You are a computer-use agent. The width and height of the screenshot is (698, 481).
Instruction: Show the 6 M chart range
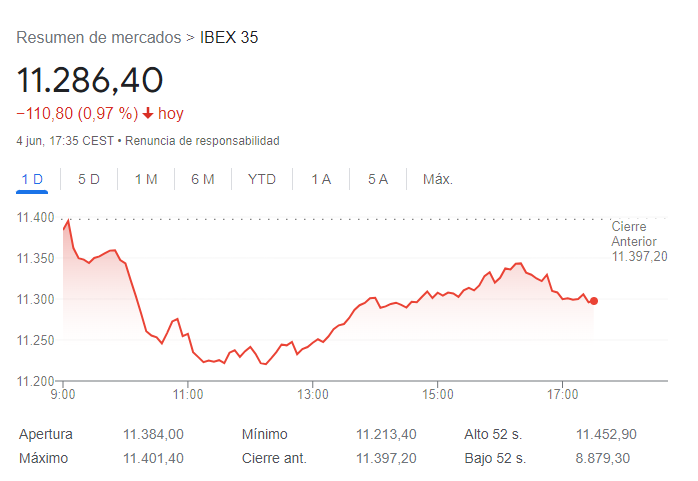tap(203, 179)
